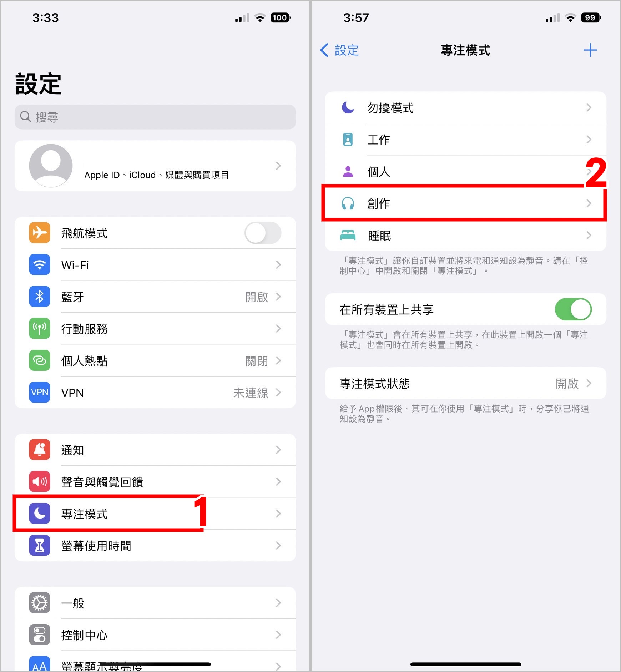The height and width of the screenshot is (672, 621).
Task: Toggle 飛航模式 switch on
Action: 263,233
